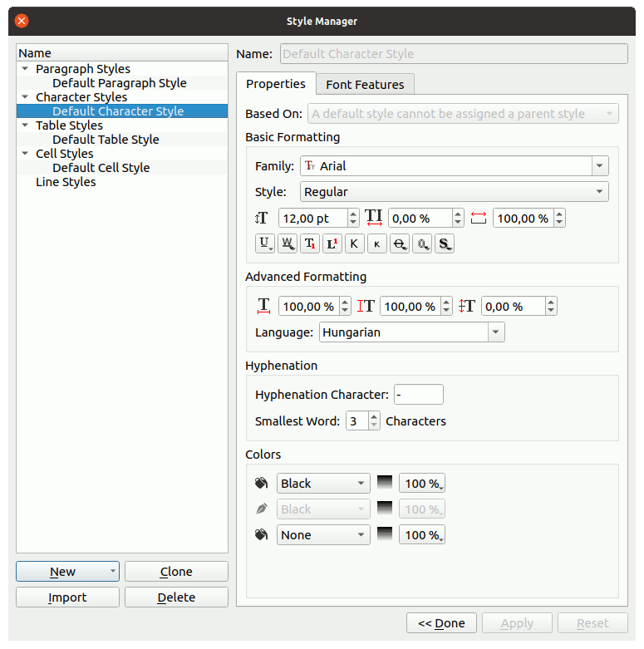Switch to the Font Features tab
This screenshot has height=649, width=644.
(365, 85)
